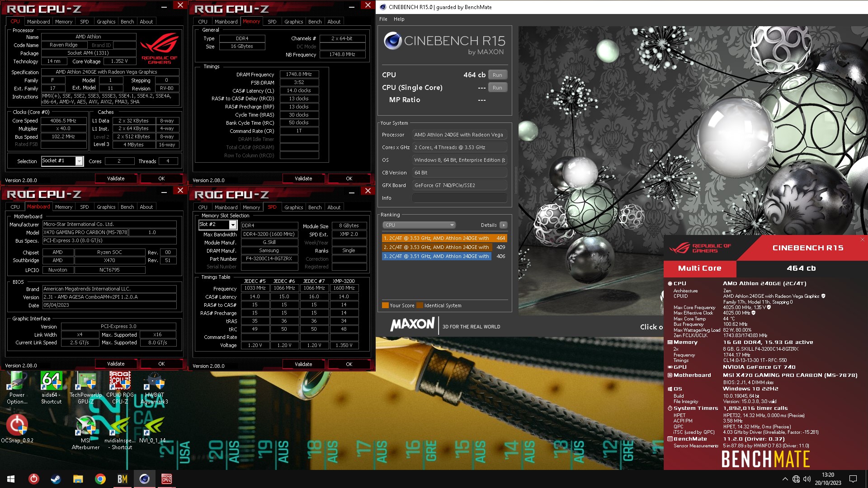This screenshot has width=868, height=488.
Task: Open Google Chrome from the taskbar
Action: [x=100, y=479]
